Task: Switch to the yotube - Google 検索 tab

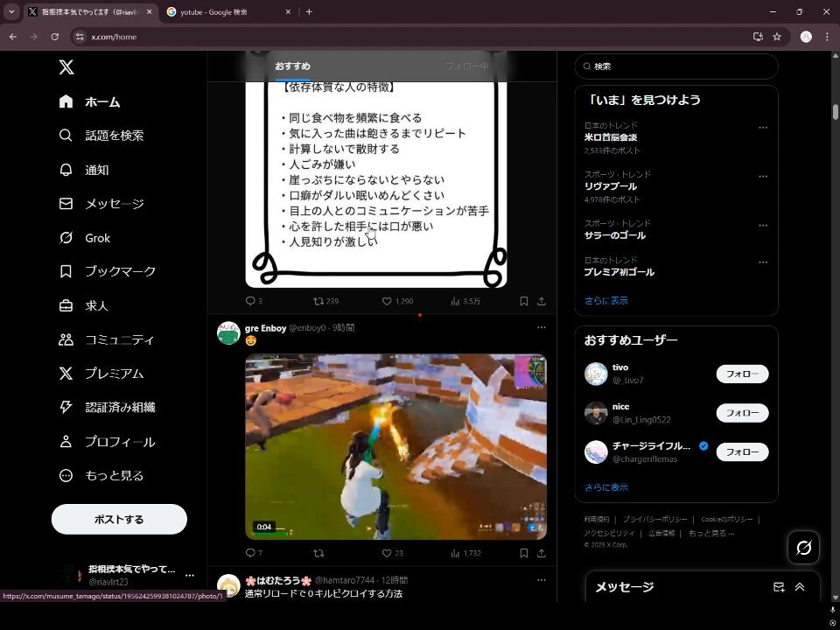Action: click(x=228, y=11)
